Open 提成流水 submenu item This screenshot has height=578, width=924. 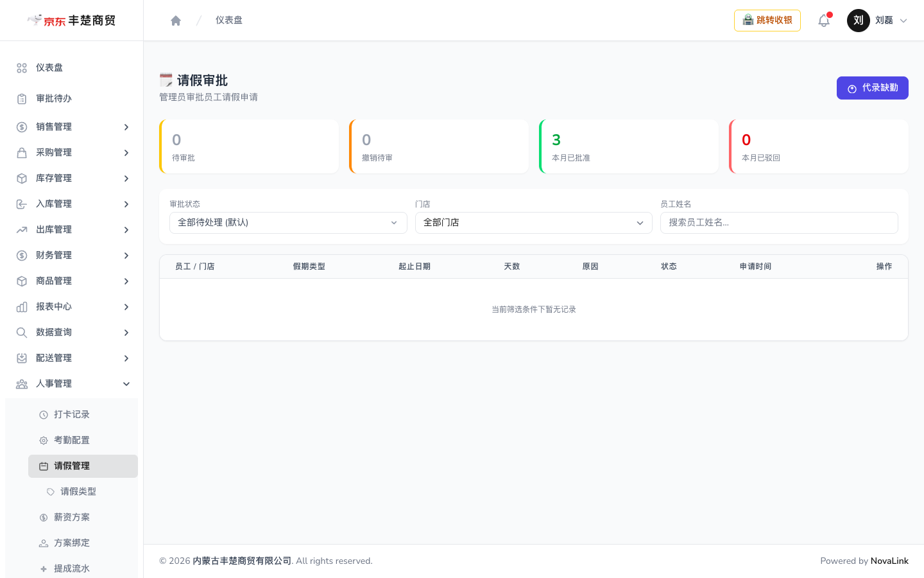pos(83,569)
